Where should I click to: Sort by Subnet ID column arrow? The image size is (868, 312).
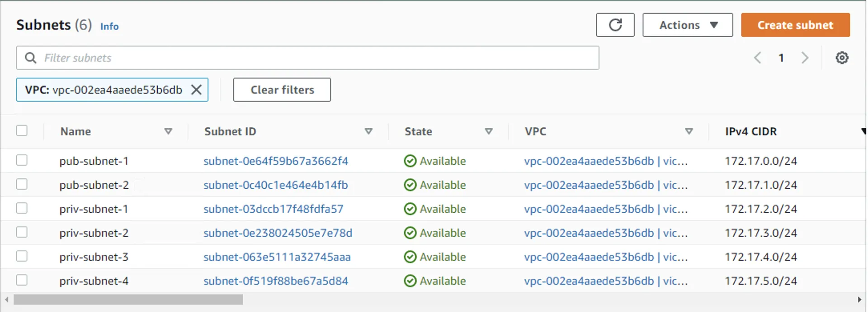click(368, 131)
